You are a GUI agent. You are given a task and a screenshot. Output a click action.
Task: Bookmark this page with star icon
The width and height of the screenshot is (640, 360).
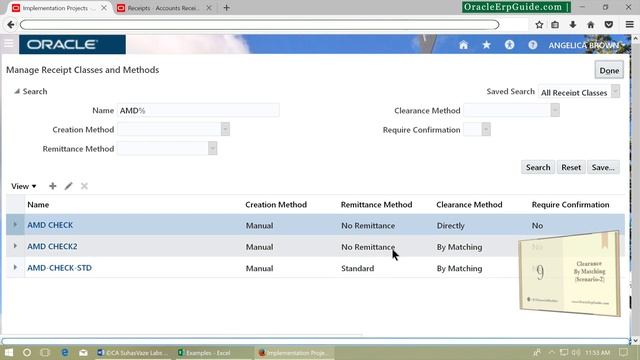click(x=539, y=24)
